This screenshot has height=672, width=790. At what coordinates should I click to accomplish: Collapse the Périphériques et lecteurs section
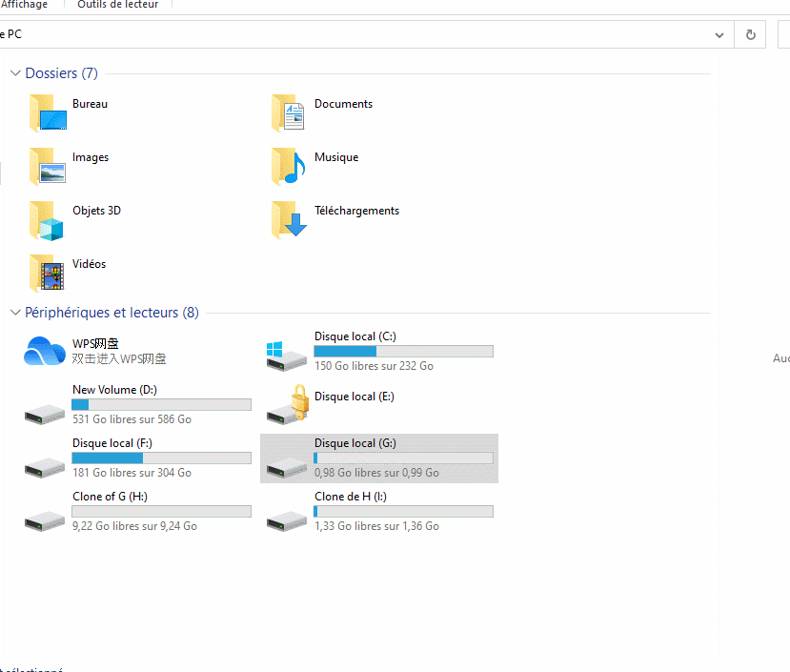[x=15, y=313]
